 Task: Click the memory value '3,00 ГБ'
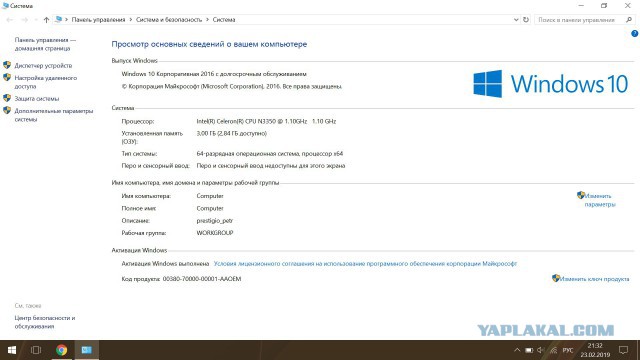click(x=231, y=133)
